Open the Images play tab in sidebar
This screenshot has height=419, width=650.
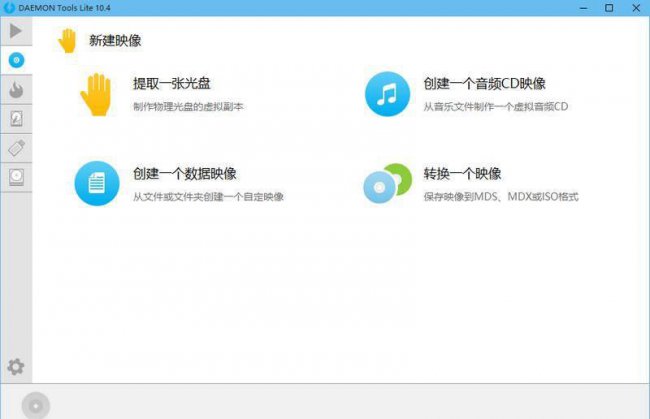[x=16, y=31]
